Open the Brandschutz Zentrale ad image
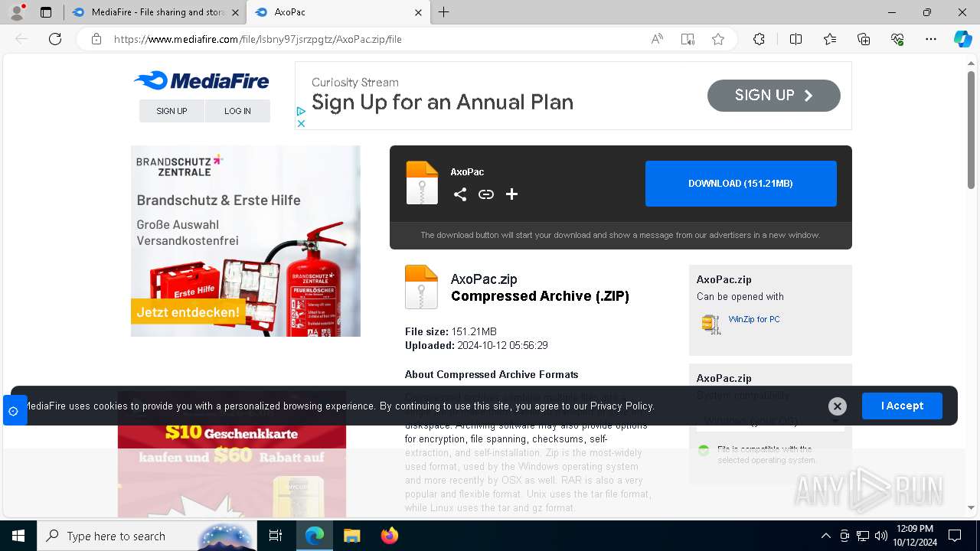 [245, 241]
